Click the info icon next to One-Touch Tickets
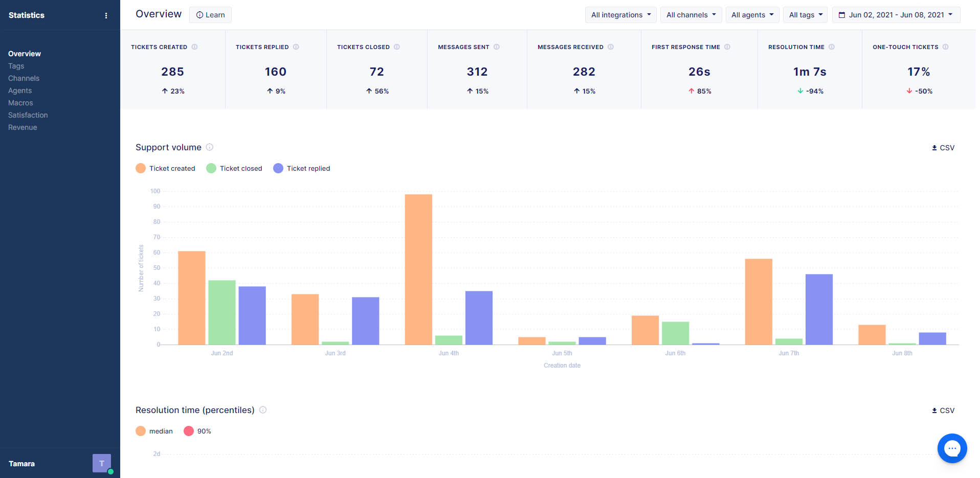 pyautogui.click(x=945, y=47)
